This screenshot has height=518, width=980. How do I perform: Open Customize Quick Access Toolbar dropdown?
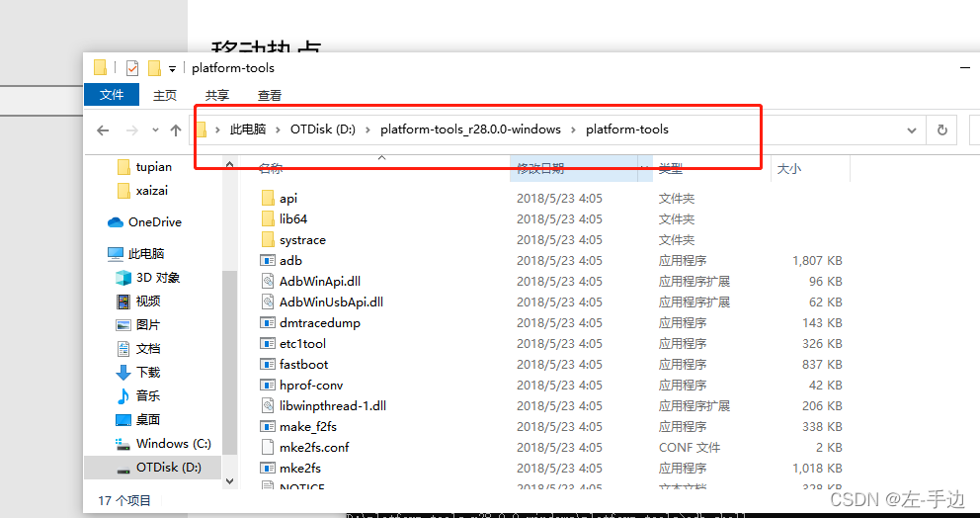pos(173,68)
